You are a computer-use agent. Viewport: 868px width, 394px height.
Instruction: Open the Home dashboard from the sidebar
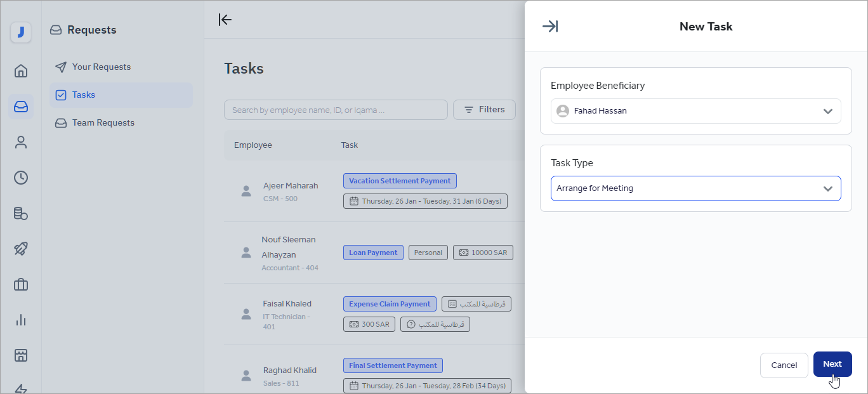point(21,71)
